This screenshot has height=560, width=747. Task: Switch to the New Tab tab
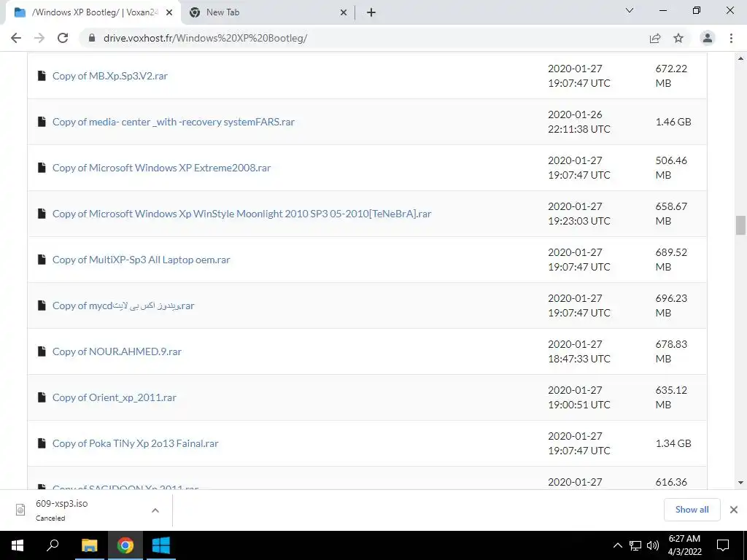(268, 13)
